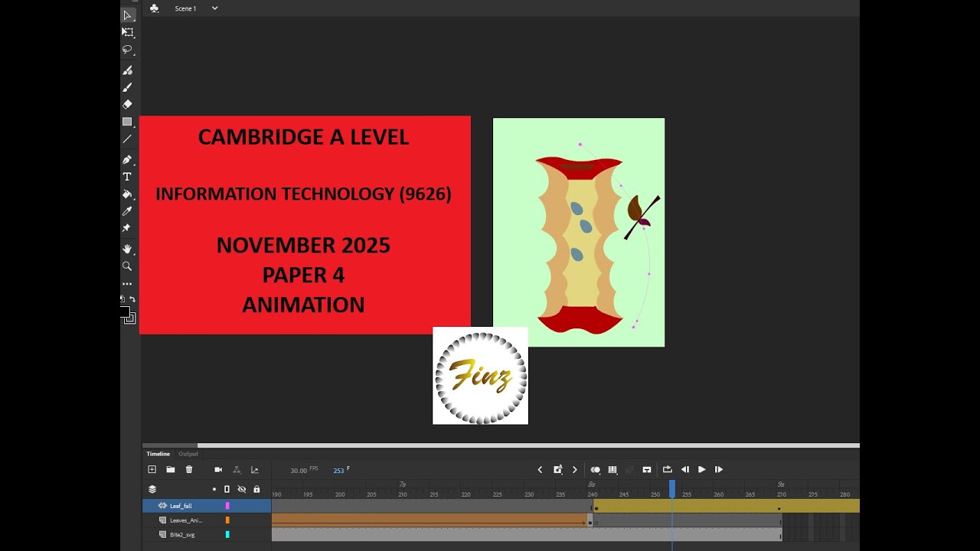Switch to the Output tab
The width and height of the screenshot is (980, 551).
coord(188,454)
